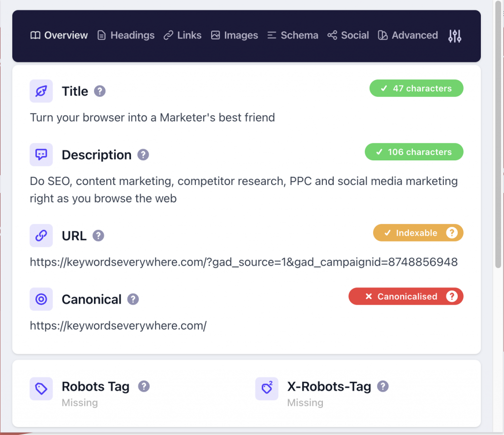Click "Missing" under X-Robots-Tag
The width and height of the screenshot is (504, 435).
click(x=305, y=403)
